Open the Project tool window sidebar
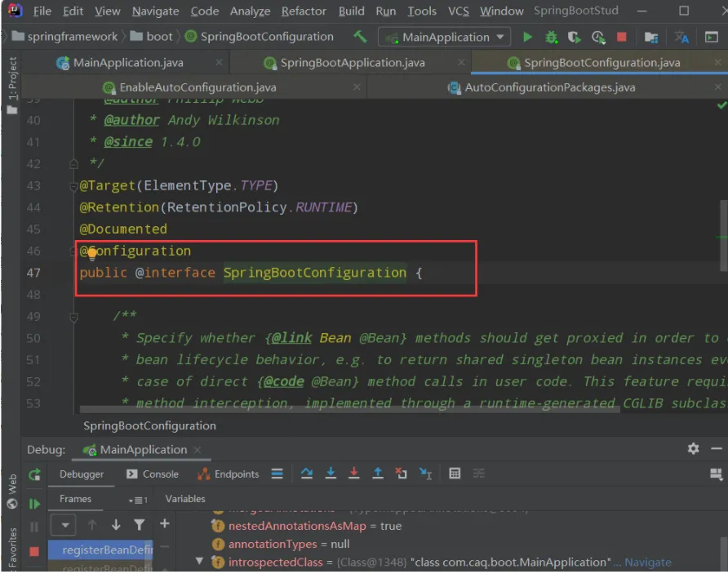Image resolution: width=728 pixels, height=574 pixels. coord(11,85)
